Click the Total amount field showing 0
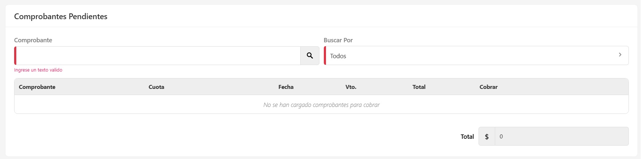Image resolution: width=644 pixels, height=159 pixels. click(561, 137)
